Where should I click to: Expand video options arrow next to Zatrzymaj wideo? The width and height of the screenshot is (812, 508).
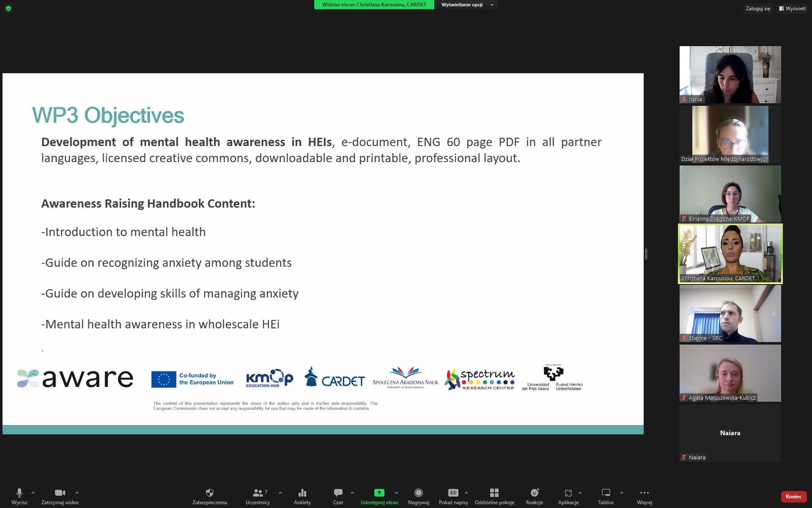pos(77,493)
